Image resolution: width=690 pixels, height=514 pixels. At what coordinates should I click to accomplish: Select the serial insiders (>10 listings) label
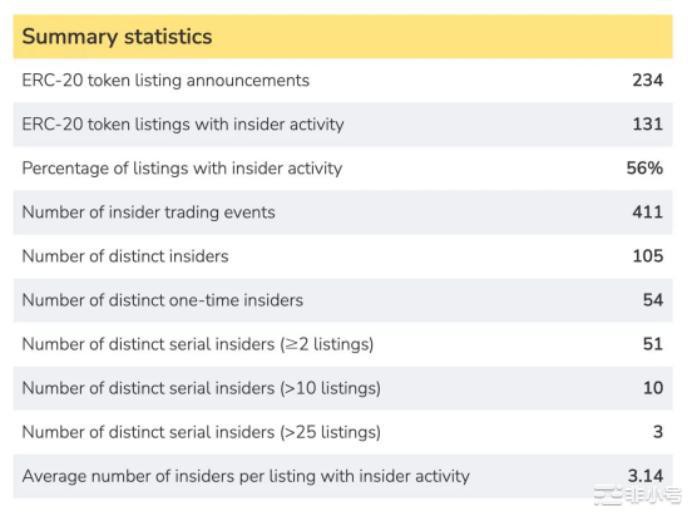201,388
